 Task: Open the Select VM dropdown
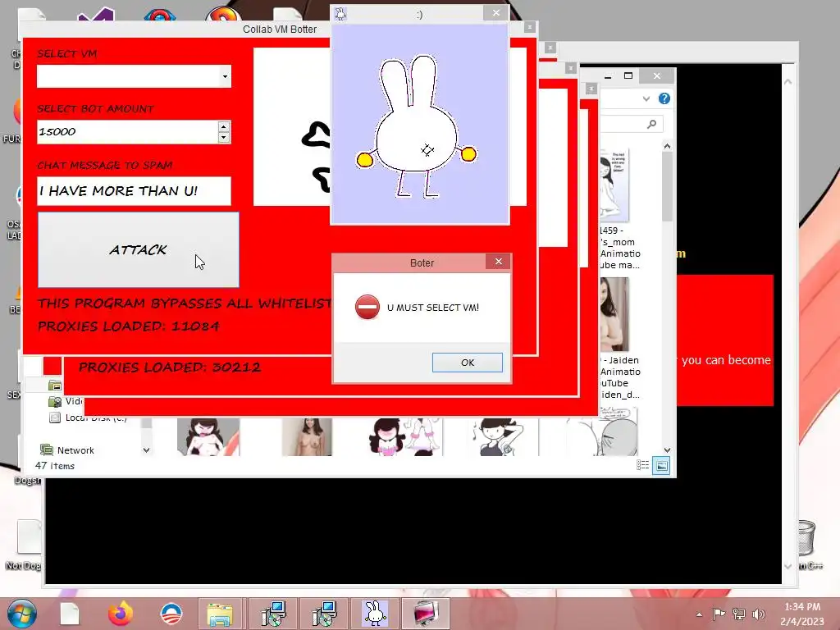pyautogui.click(x=225, y=76)
